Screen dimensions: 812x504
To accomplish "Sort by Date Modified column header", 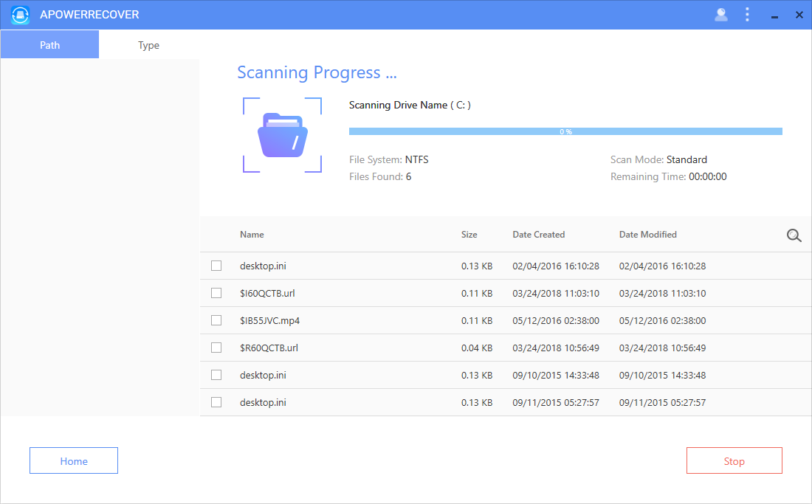I will pyautogui.click(x=648, y=235).
